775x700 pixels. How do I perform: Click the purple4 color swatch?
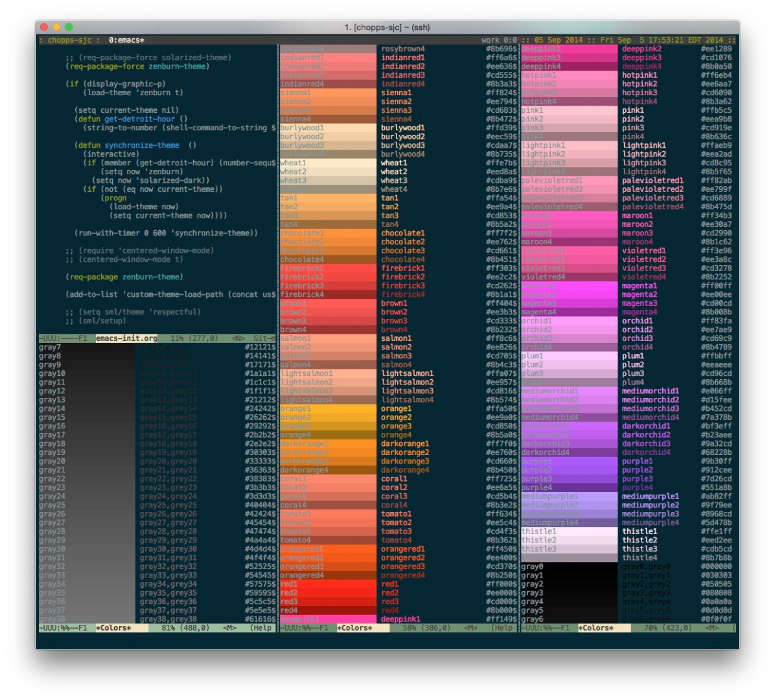coord(569,487)
